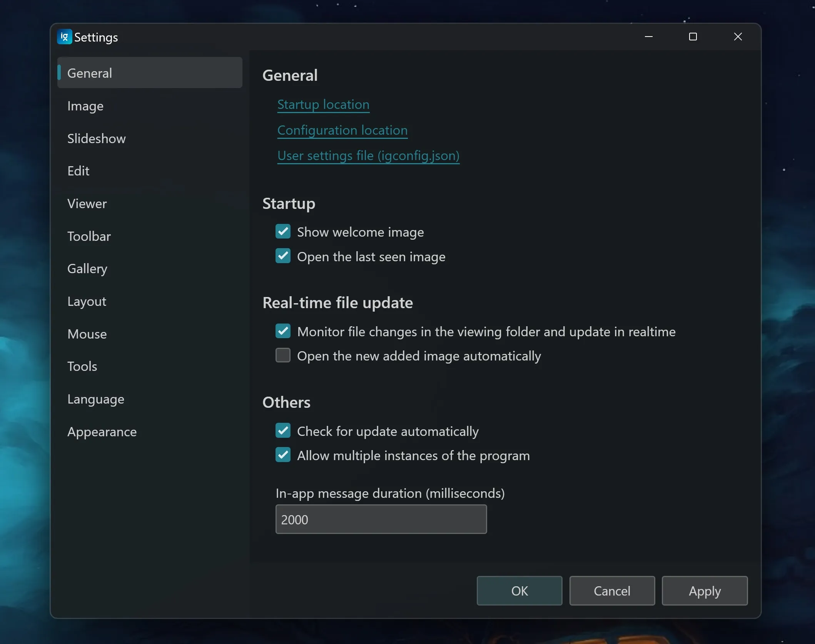Uncheck Check for update automatically
The width and height of the screenshot is (815, 644).
(x=283, y=431)
